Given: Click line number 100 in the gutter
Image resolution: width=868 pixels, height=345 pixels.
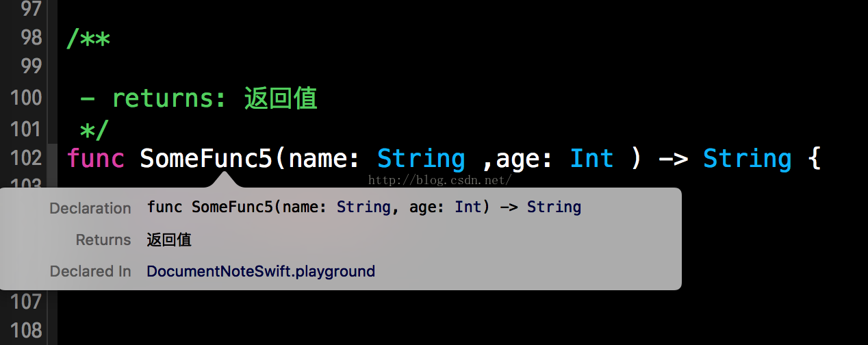Looking at the screenshot, I should pos(27,98).
